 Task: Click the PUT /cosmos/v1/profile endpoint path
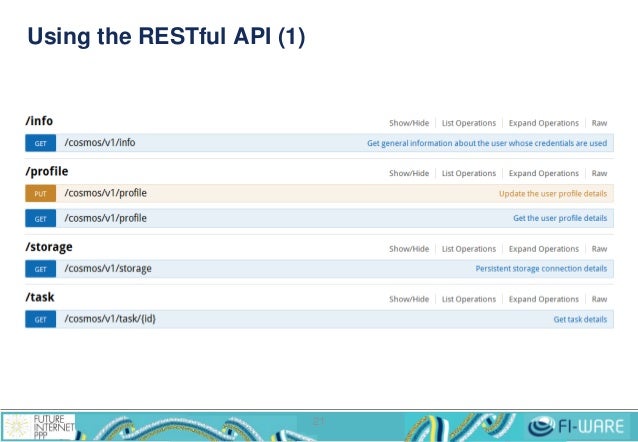105,193
